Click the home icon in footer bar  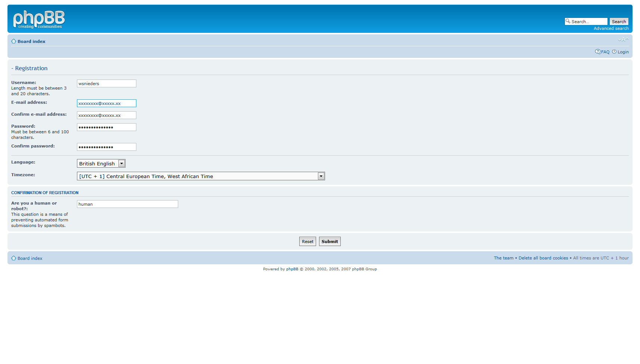tap(14, 258)
